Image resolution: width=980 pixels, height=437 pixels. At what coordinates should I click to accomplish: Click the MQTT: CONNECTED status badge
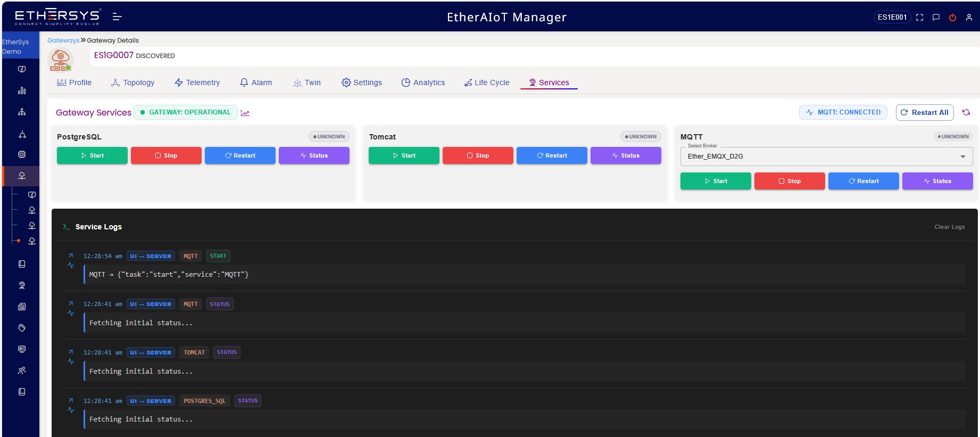[x=843, y=112]
